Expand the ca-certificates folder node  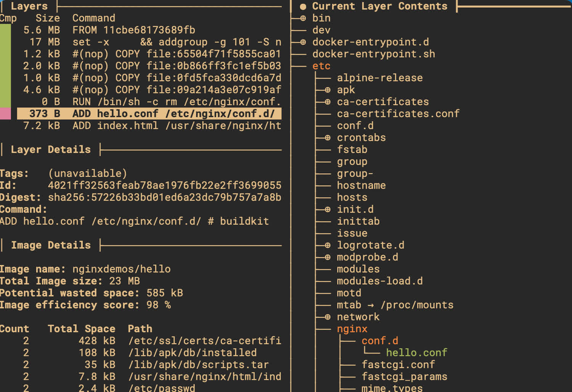[x=327, y=102]
